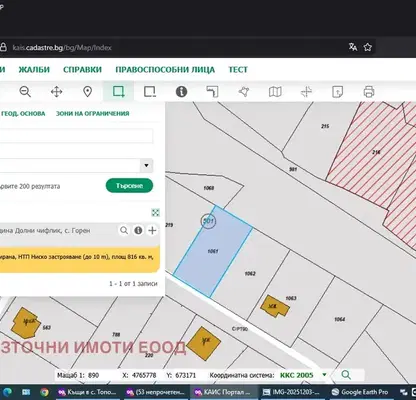Open 'Къщи в с. Топо...' taskbar window
The width and height of the screenshot is (416, 400).
[x=87, y=392]
